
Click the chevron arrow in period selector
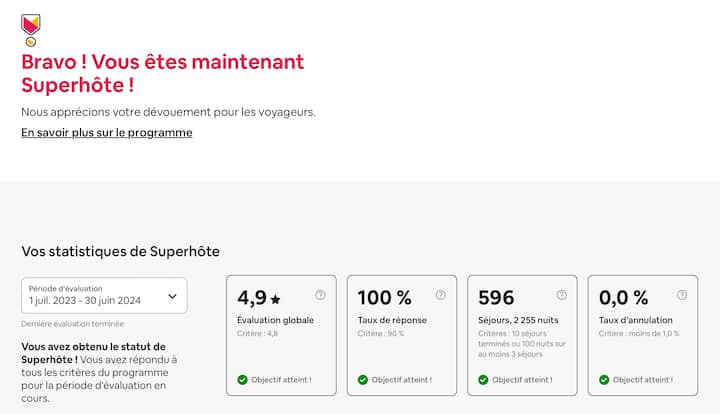click(172, 295)
